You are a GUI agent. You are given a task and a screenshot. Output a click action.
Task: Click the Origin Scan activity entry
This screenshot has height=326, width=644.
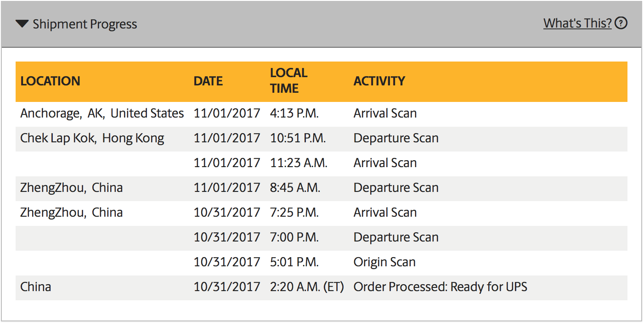(384, 262)
